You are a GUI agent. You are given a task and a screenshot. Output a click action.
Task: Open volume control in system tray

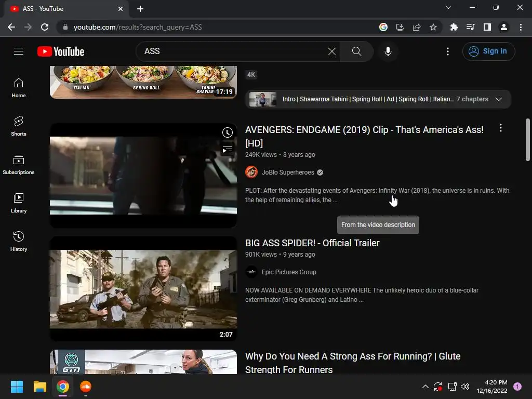tap(465, 387)
